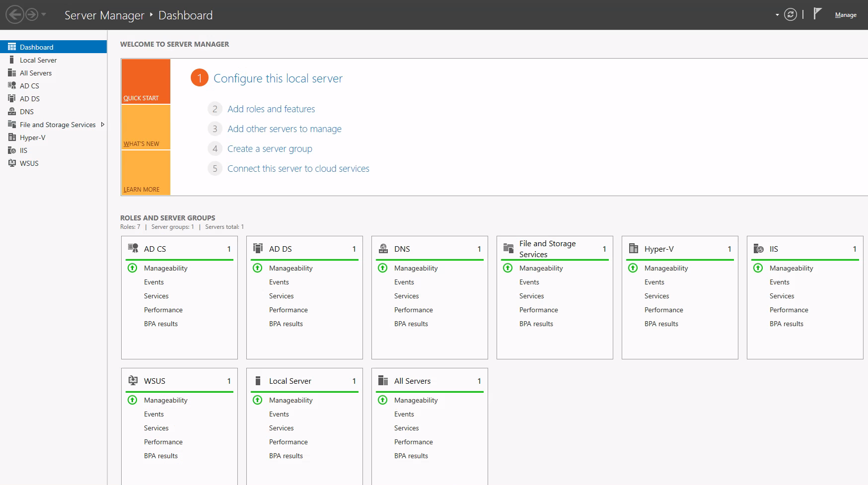Click the back navigation arrow
Image resolution: width=868 pixels, height=485 pixels.
(15, 14)
